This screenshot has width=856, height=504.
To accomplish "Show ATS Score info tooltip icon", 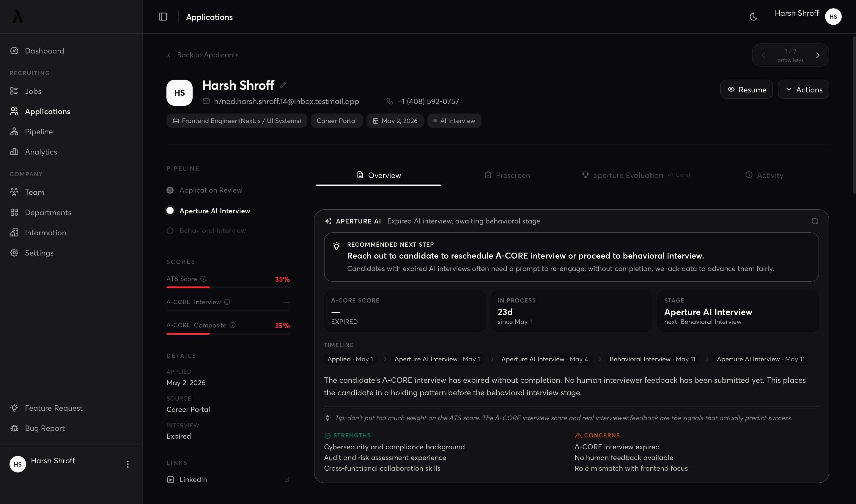I will point(203,278).
